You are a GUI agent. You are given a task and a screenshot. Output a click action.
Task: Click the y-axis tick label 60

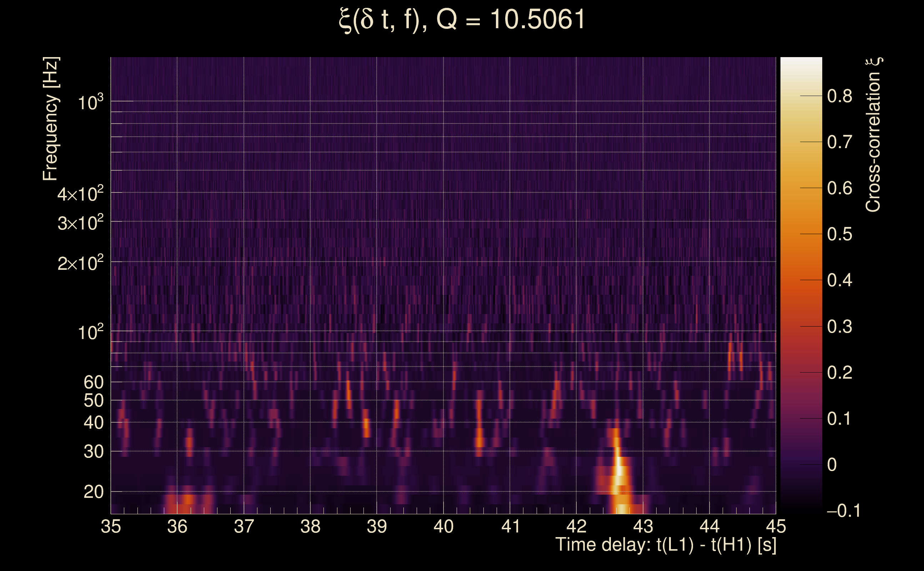(x=93, y=382)
